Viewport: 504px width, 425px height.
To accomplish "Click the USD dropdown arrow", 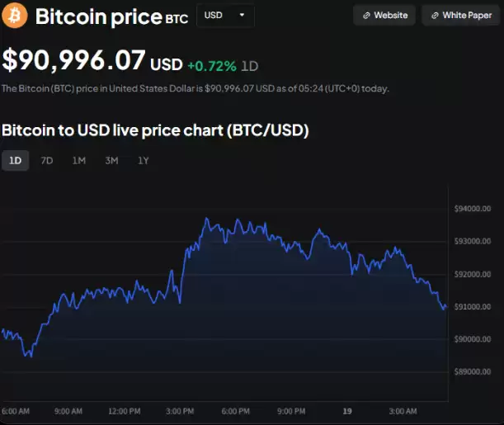I will click(x=241, y=16).
